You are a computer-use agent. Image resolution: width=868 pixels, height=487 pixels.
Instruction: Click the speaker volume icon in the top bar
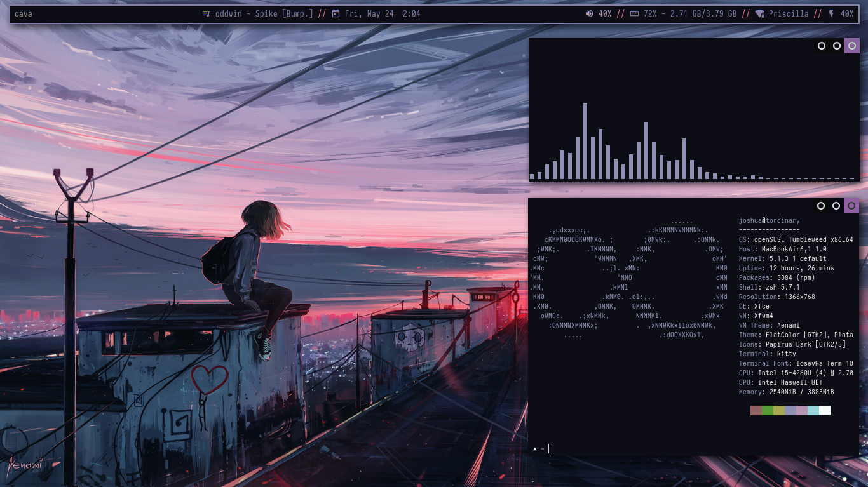(589, 13)
